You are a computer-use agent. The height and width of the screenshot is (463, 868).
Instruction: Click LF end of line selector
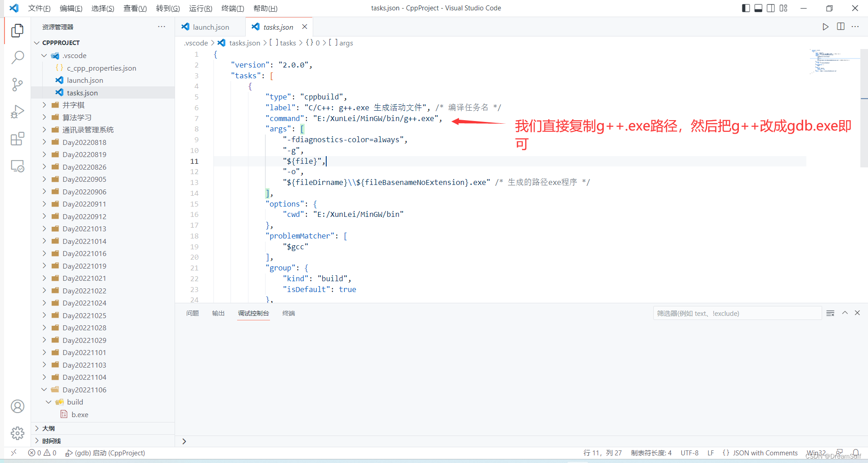pyautogui.click(x=711, y=453)
